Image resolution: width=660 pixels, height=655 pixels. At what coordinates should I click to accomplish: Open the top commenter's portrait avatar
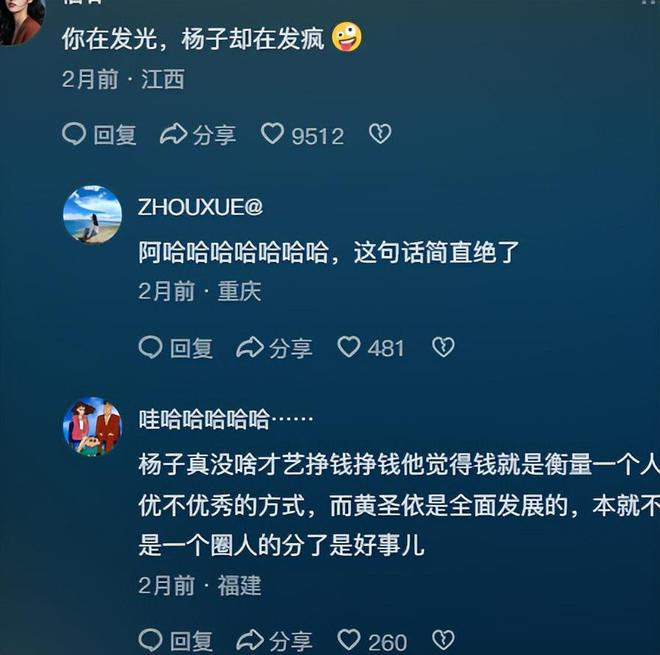(22, 21)
